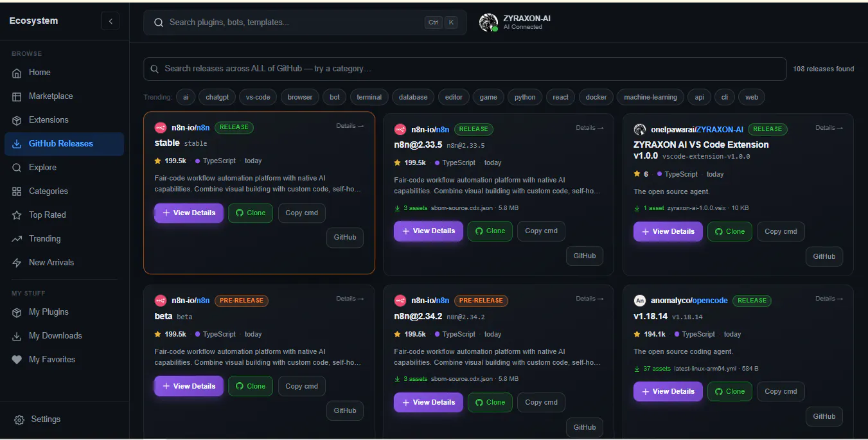View Details of n8n stable release
The height and width of the screenshot is (440, 868).
[189, 213]
